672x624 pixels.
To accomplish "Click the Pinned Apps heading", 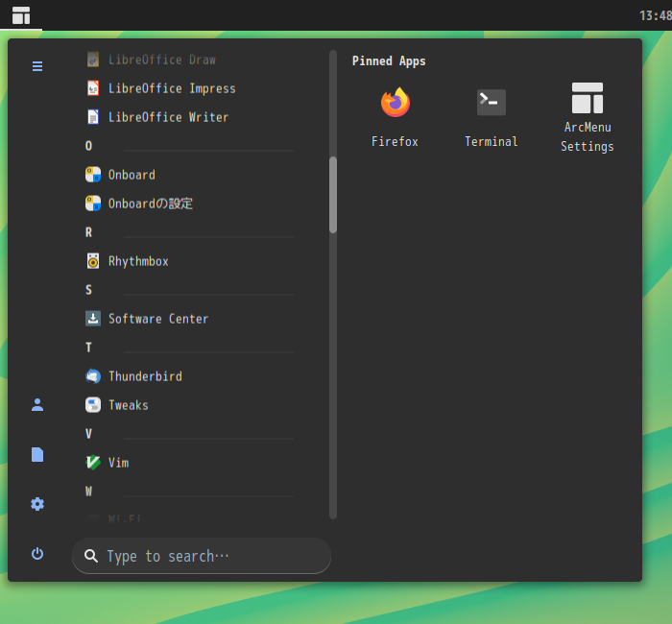I will click(x=389, y=61).
